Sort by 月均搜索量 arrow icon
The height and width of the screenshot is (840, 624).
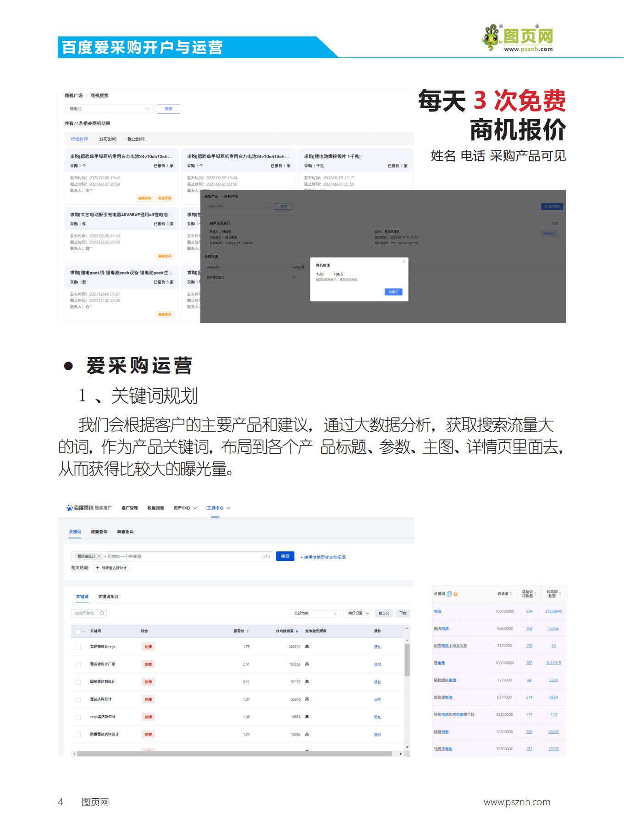297,631
